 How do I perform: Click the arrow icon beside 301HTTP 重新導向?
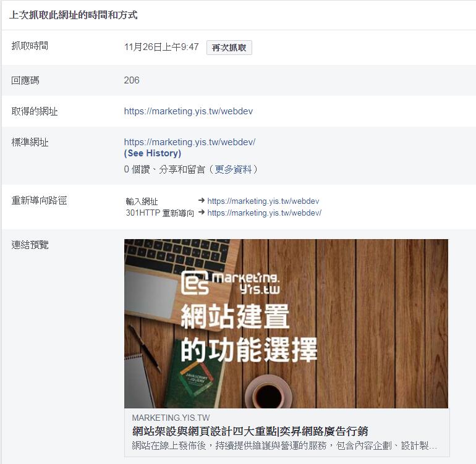point(202,212)
